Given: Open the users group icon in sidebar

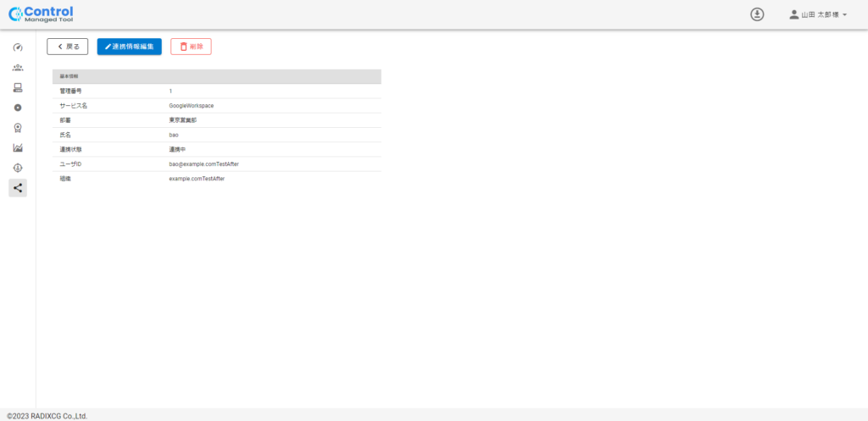Looking at the screenshot, I should (x=18, y=68).
